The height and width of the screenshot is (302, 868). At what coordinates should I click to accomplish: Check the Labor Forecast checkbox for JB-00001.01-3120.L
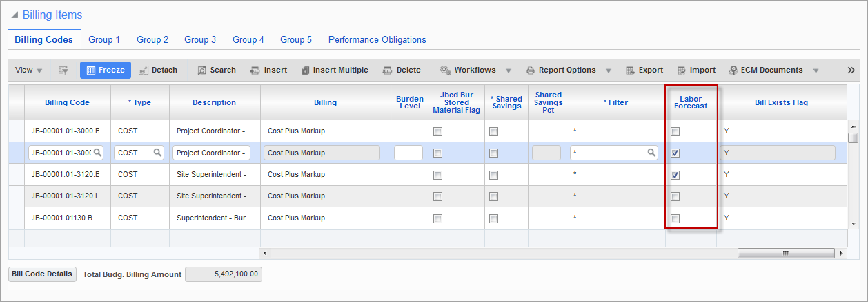675,196
